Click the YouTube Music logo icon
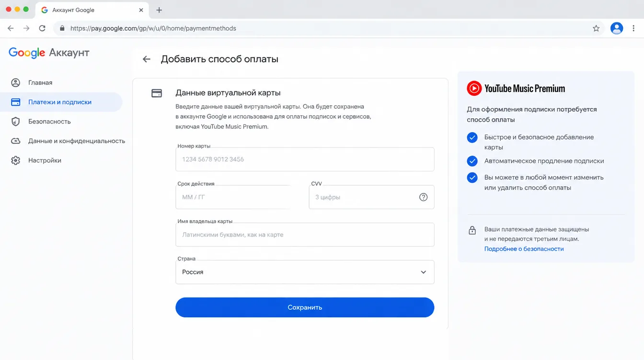Image resolution: width=644 pixels, height=360 pixels. tap(474, 88)
